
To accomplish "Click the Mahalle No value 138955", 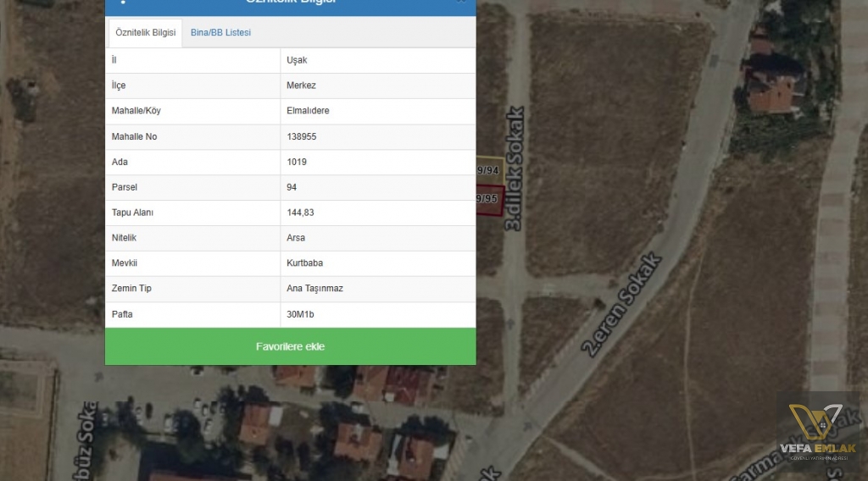I will 302,136.
